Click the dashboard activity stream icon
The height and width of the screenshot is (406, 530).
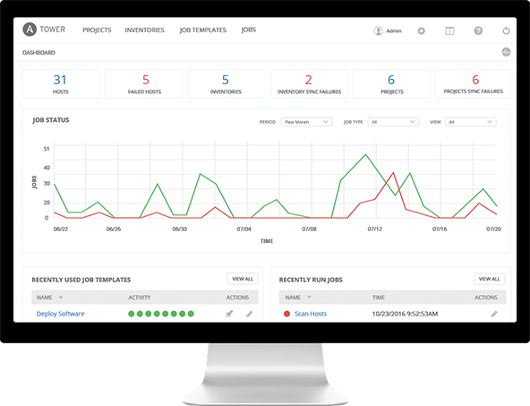[x=506, y=52]
